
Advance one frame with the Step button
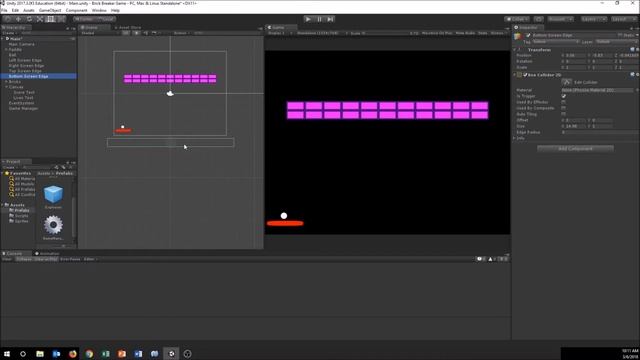pyautogui.click(x=330, y=19)
